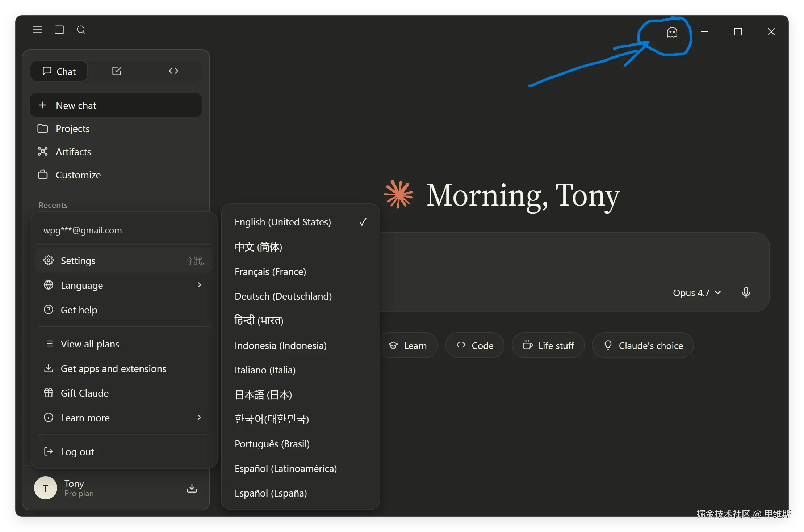
Task: Open Projects in the sidebar
Action: (116, 128)
